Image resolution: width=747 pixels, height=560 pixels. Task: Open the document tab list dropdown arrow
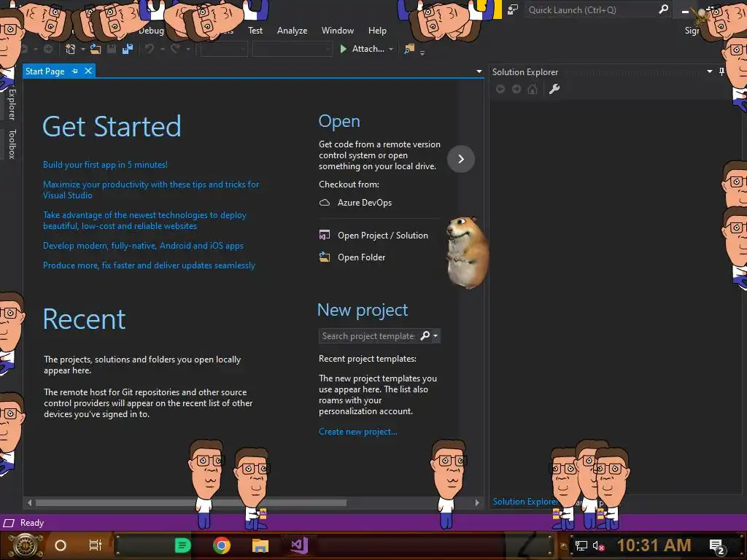coord(479,71)
